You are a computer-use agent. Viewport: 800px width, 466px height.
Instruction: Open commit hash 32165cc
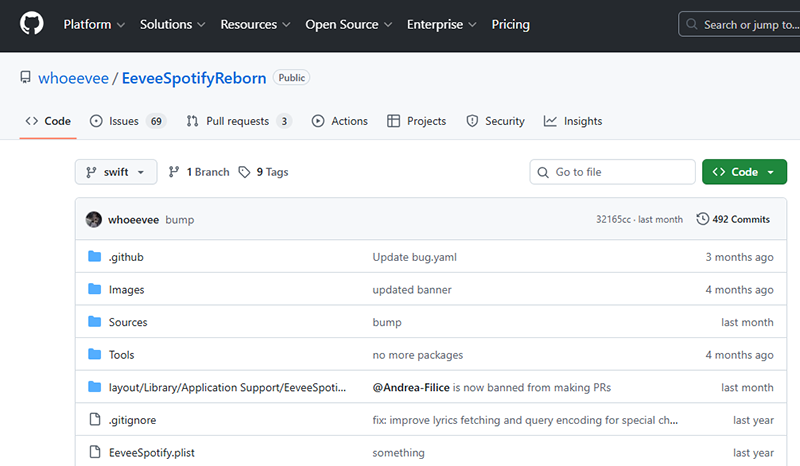613,219
